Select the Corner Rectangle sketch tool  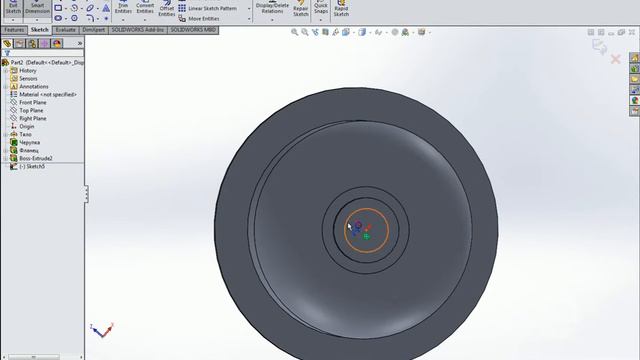click(58, 8)
